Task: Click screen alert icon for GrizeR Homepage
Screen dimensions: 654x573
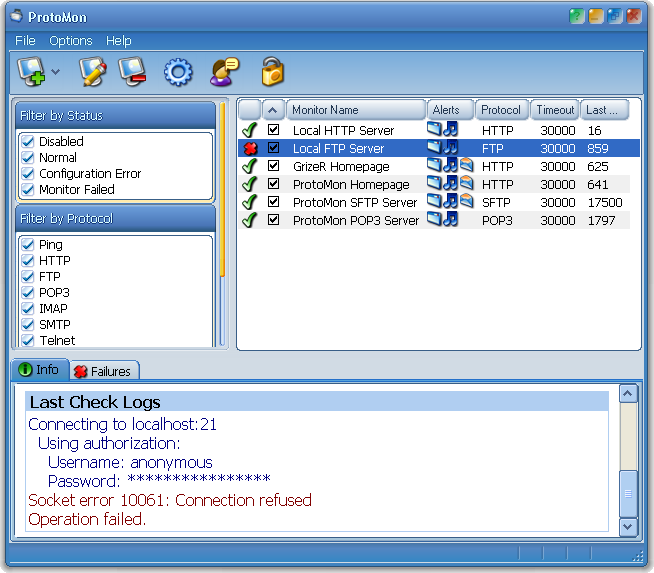Action: [x=434, y=165]
